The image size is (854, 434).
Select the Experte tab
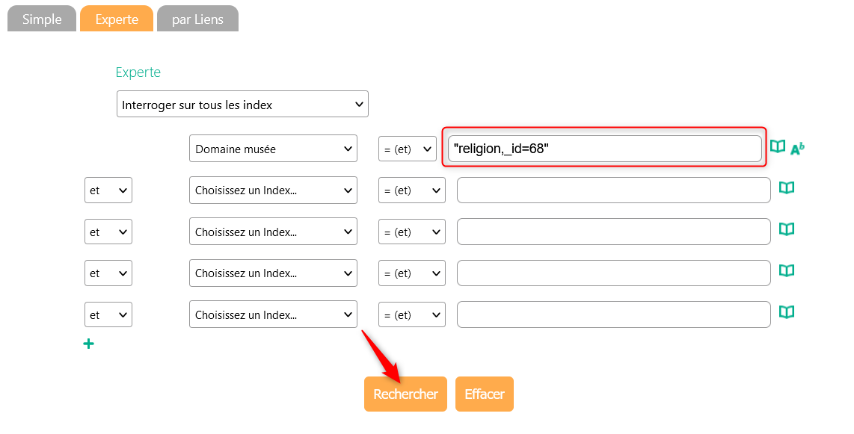click(116, 19)
